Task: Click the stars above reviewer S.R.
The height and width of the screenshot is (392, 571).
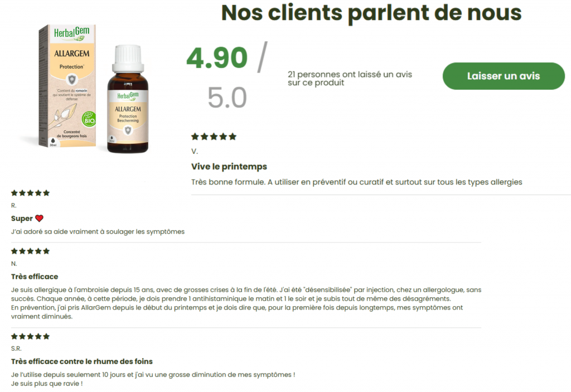Action: pos(30,336)
